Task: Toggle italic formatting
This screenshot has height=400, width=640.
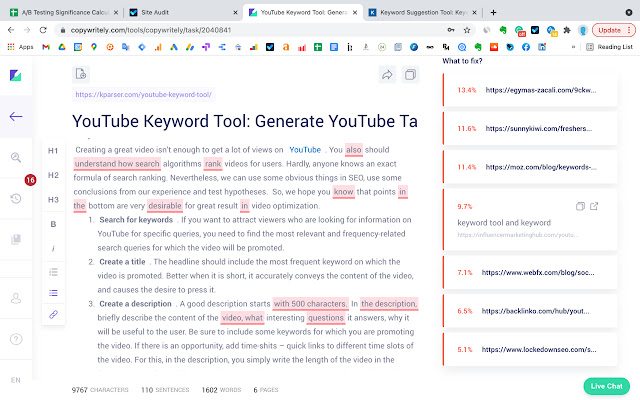Action: click(x=53, y=247)
